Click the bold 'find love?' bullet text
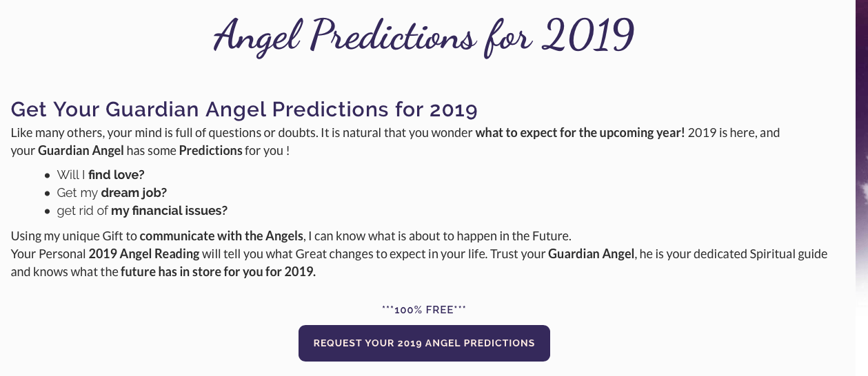 point(117,175)
